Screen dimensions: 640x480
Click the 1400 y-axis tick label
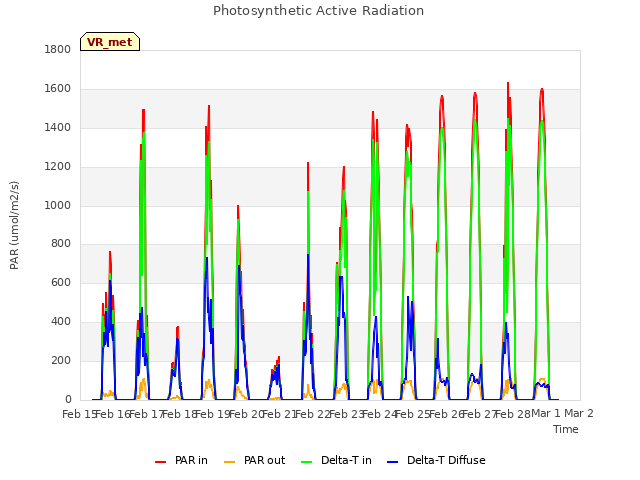click(58, 128)
